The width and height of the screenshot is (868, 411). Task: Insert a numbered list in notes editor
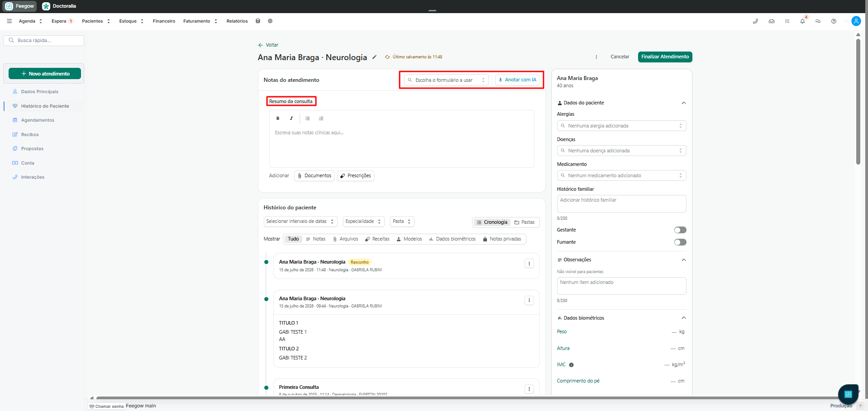(x=321, y=118)
